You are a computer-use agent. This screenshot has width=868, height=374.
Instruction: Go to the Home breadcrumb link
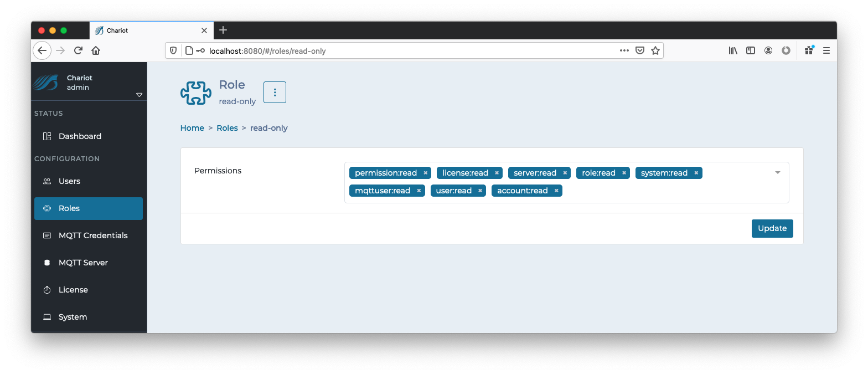click(x=192, y=128)
